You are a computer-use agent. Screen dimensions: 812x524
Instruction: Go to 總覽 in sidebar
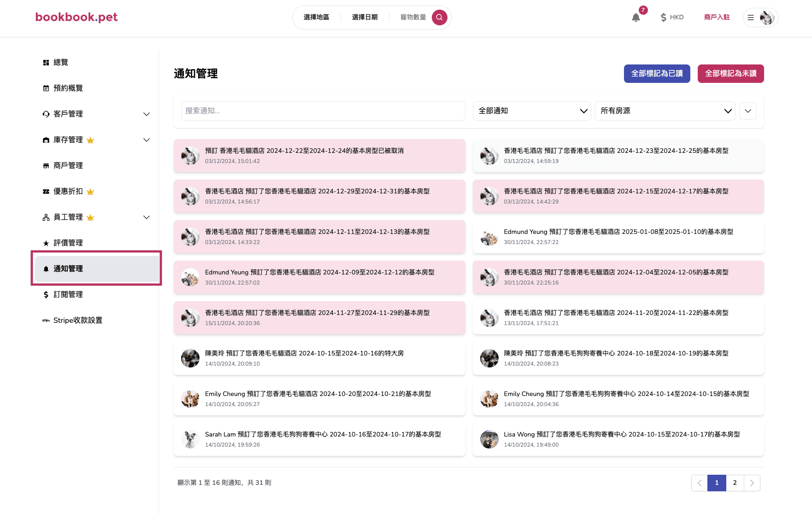97,63
